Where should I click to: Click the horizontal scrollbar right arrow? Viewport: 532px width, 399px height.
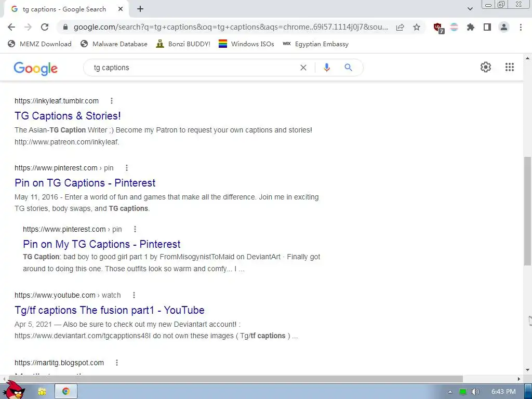tap(519, 379)
